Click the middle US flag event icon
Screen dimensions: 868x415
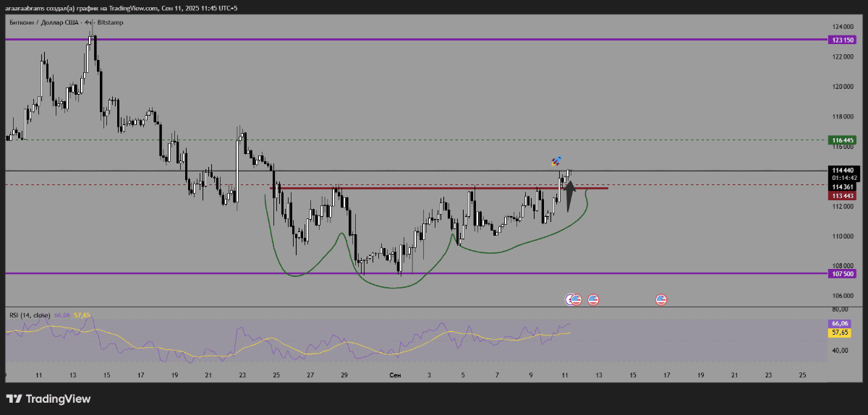tap(593, 299)
